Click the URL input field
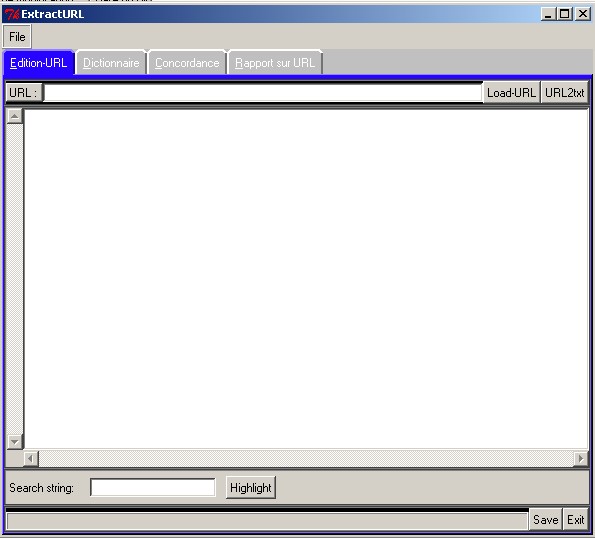 pos(263,93)
